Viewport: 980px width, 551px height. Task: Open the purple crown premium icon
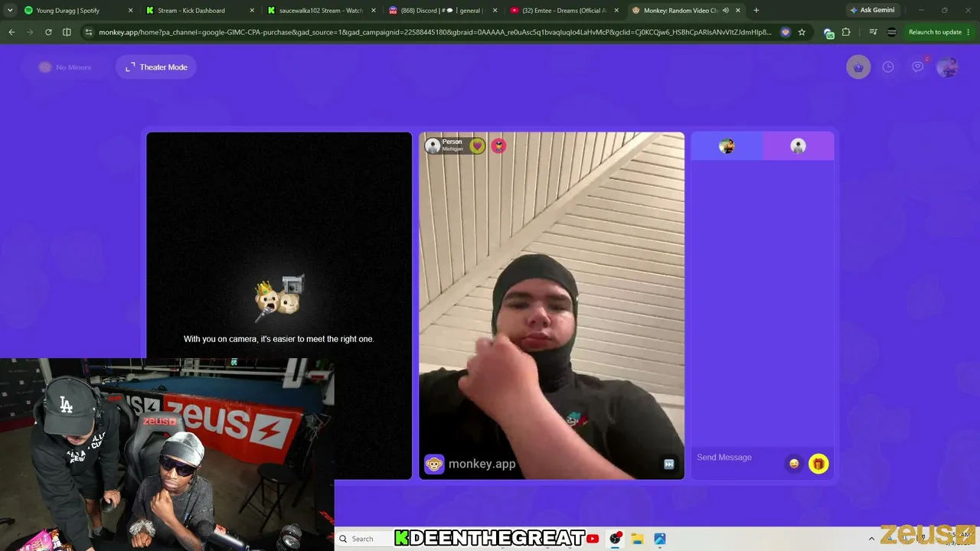click(x=858, y=67)
